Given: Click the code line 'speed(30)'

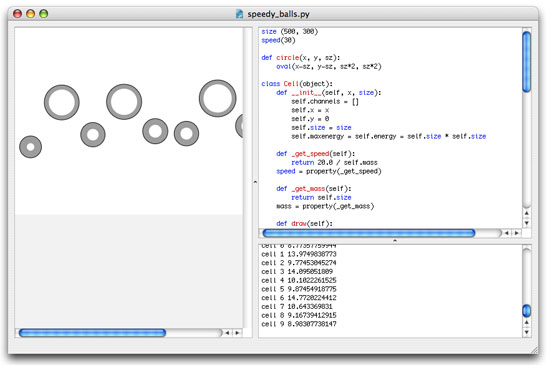Looking at the screenshot, I should click(x=278, y=40).
